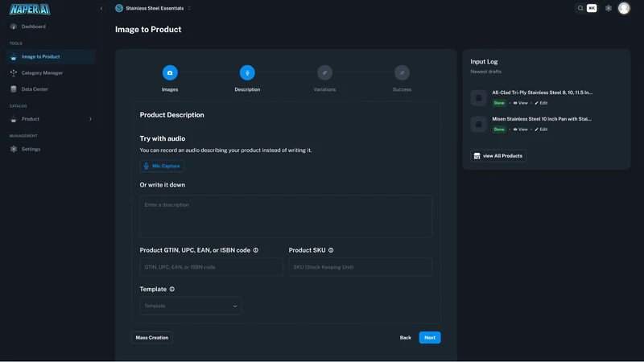Screen dimensions: 644x362
Task: Go to Data Center
Action: [35, 89]
